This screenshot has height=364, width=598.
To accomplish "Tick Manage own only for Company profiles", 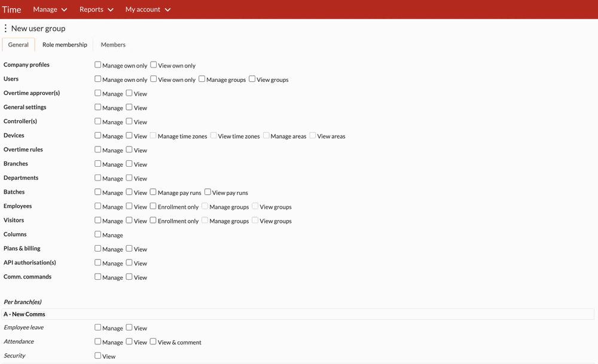I will [x=98, y=65].
